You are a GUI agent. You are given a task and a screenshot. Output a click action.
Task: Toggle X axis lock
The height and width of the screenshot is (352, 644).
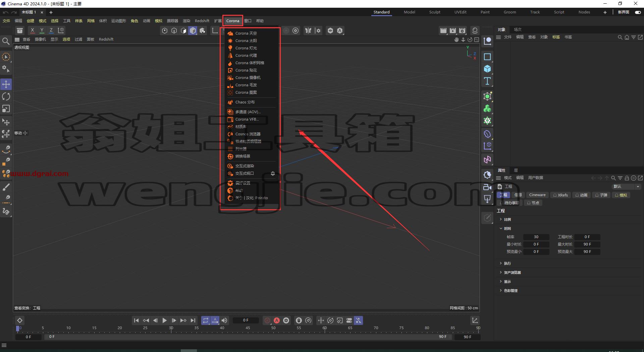[x=32, y=31]
